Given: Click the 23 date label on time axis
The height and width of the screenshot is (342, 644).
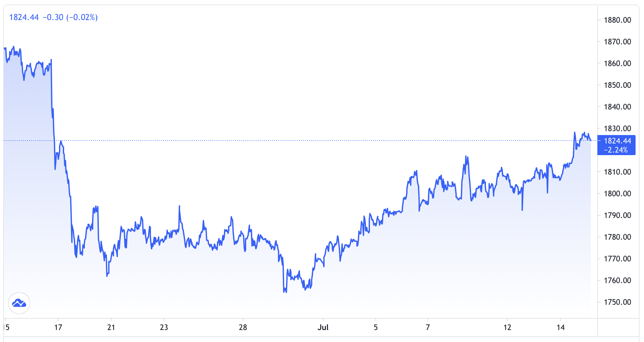Looking at the screenshot, I should coord(164,327).
